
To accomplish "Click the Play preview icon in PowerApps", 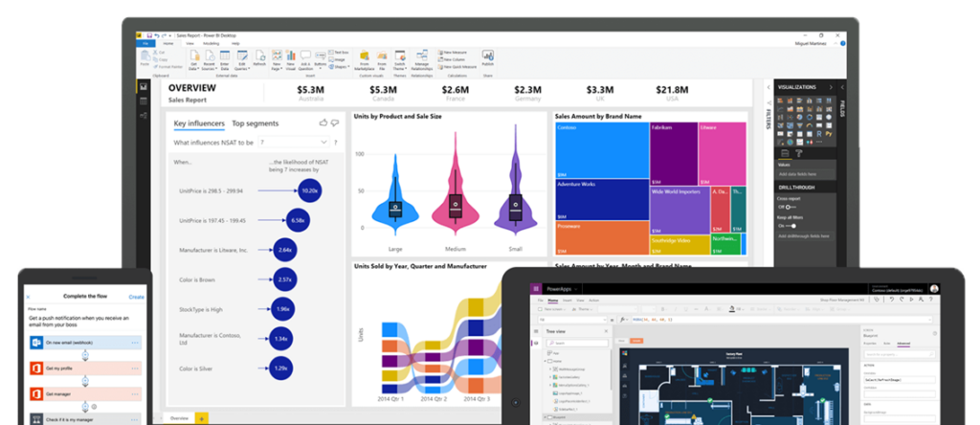I will [912, 300].
